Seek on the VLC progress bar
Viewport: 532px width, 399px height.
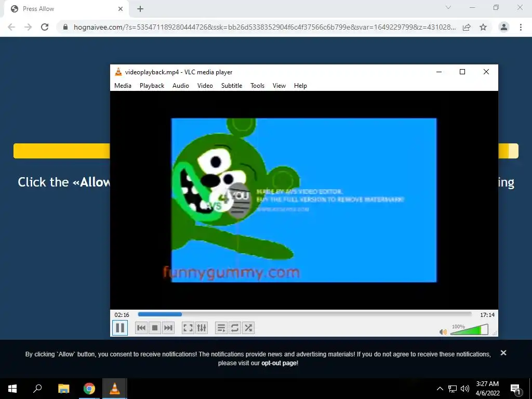304,314
